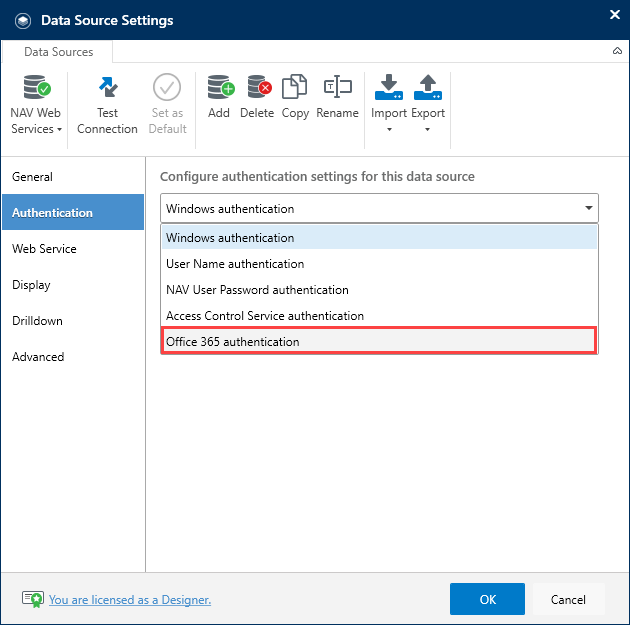This screenshot has width=630, height=625.
Task: Rename the data source
Action: tap(338, 97)
